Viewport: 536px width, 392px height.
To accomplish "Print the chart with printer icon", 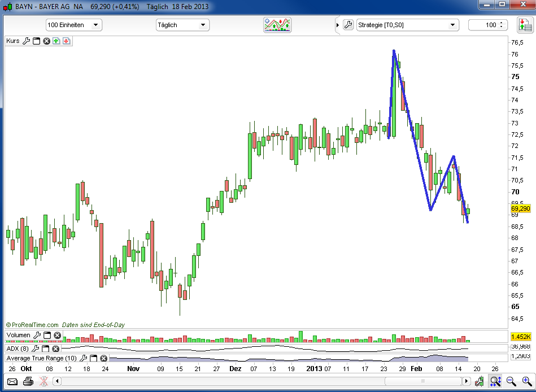I will [28, 382].
